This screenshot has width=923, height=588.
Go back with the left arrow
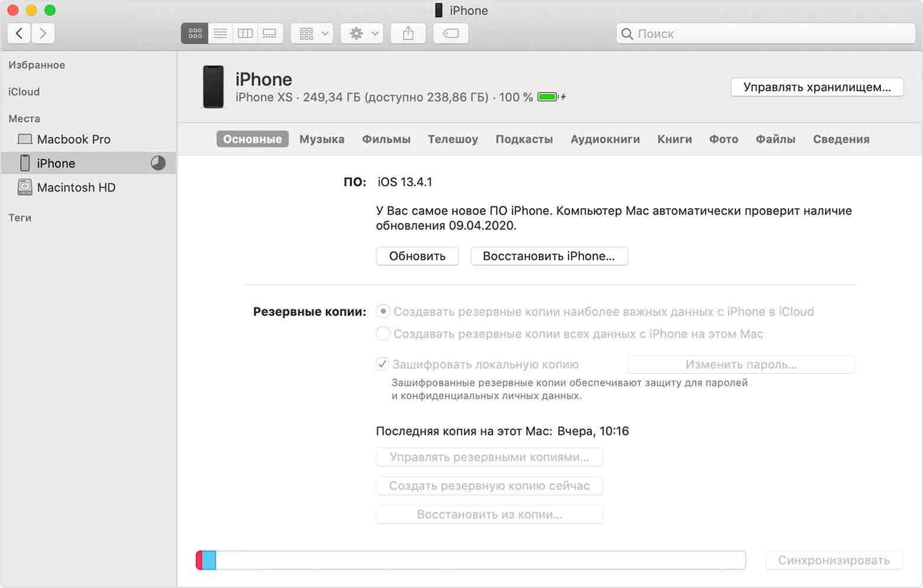coord(20,33)
